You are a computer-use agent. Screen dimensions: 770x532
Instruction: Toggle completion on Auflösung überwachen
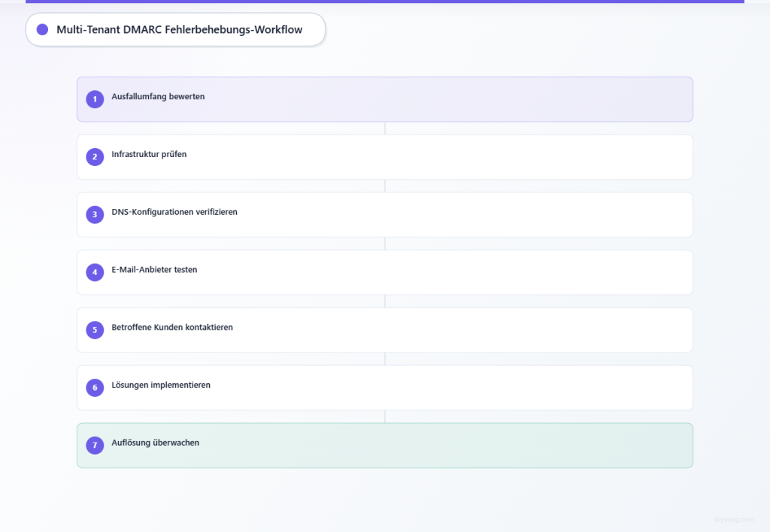pos(384,445)
